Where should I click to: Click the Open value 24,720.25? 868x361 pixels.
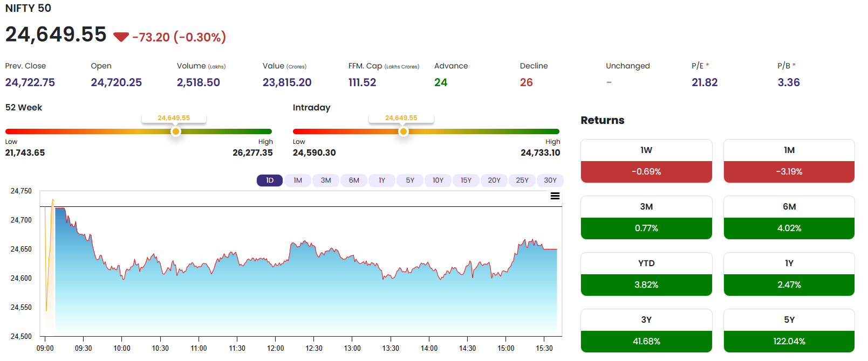coord(117,82)
